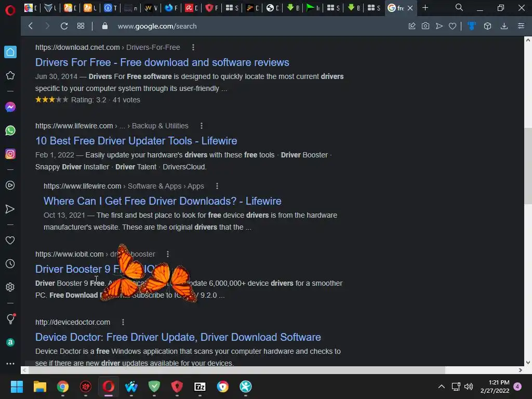Open a new tab with plus button

pos(425,7)
